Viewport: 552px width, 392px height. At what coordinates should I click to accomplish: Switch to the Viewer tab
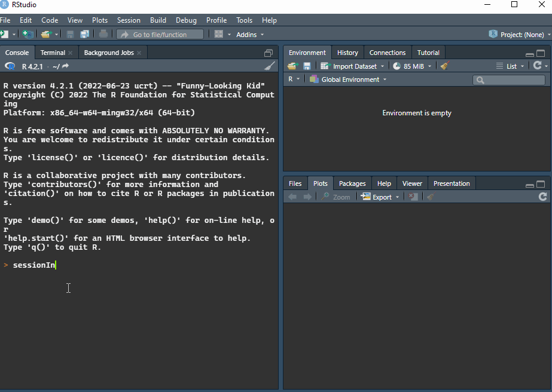(412, 183)
